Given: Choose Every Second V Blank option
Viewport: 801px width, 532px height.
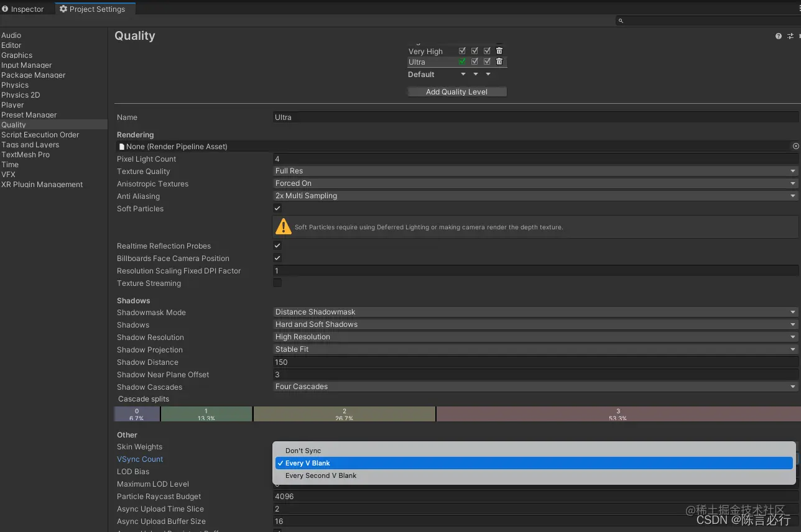Looking at the screenshot, I should [534, 475].
